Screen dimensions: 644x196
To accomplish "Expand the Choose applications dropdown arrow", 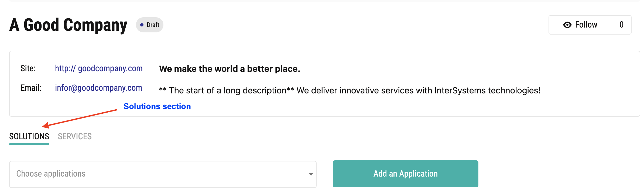I will point(311,174).
